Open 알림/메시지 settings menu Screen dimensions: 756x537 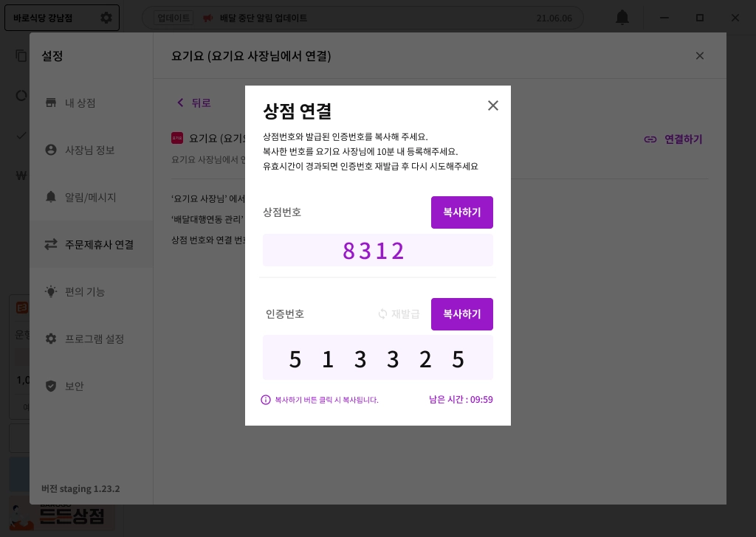[91, 197]
